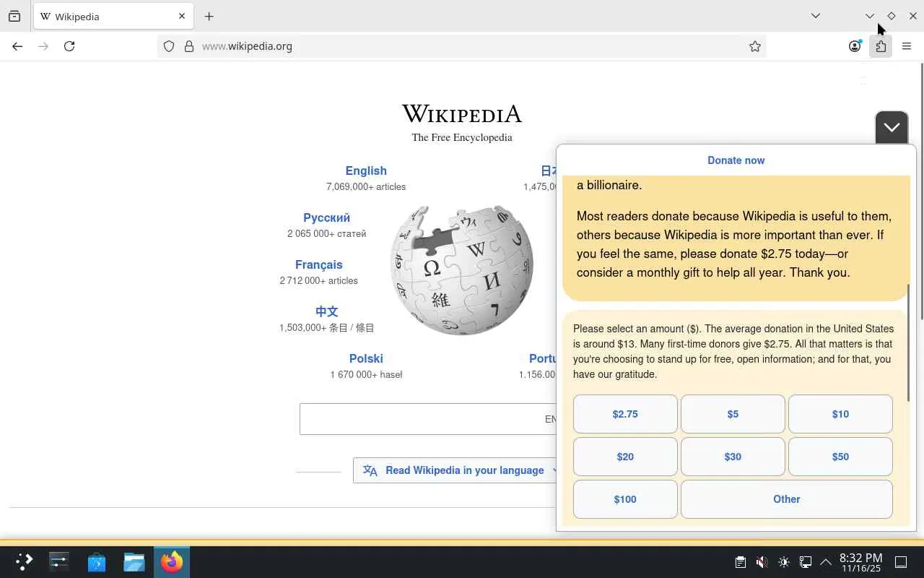Screen dimensions: 924x578
Task: Click Read Wikipedia in your language button
Action: pos(455,470)
